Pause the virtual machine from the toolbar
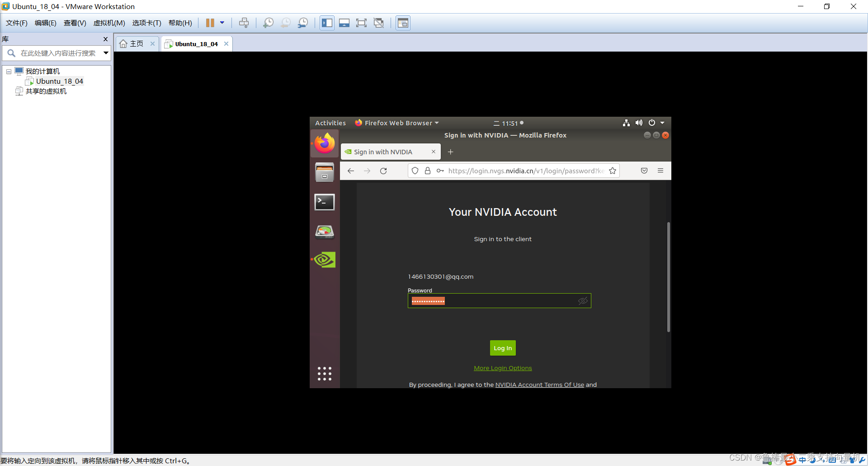The height and width of the screenshot is (466, 868). [x=210, y=23]
